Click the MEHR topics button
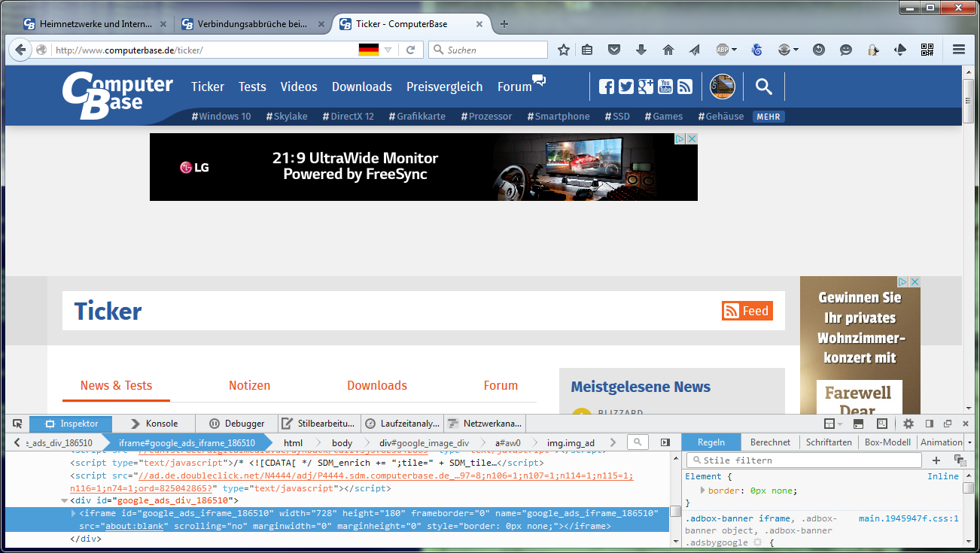Image resolution: width=980 pixels, height=553 pixels. click(768, 117)
